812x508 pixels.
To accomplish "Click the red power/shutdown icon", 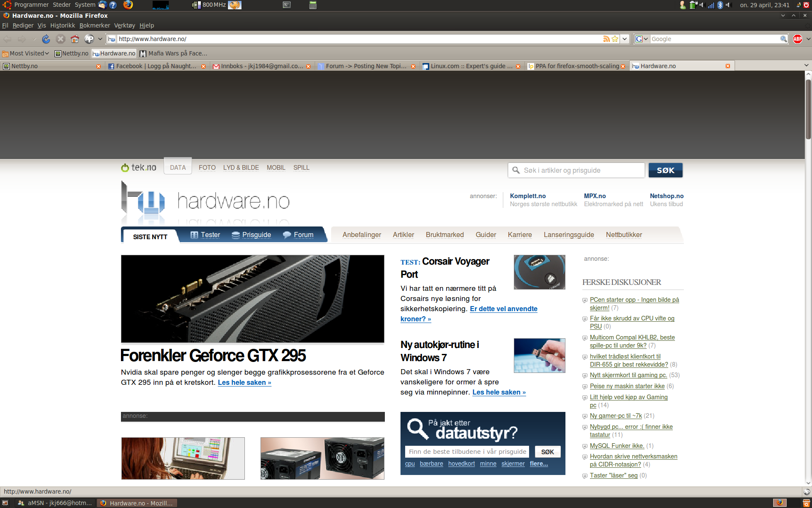I will point(806,5).
